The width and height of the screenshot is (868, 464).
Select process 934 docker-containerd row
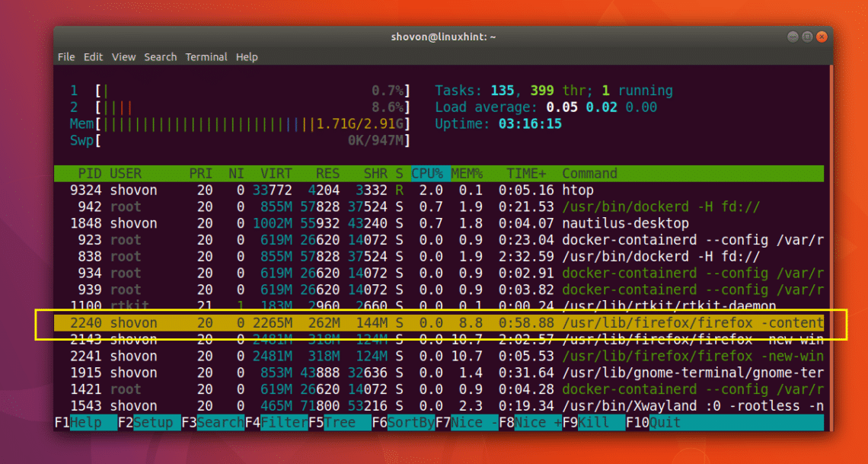pos(439,274)
